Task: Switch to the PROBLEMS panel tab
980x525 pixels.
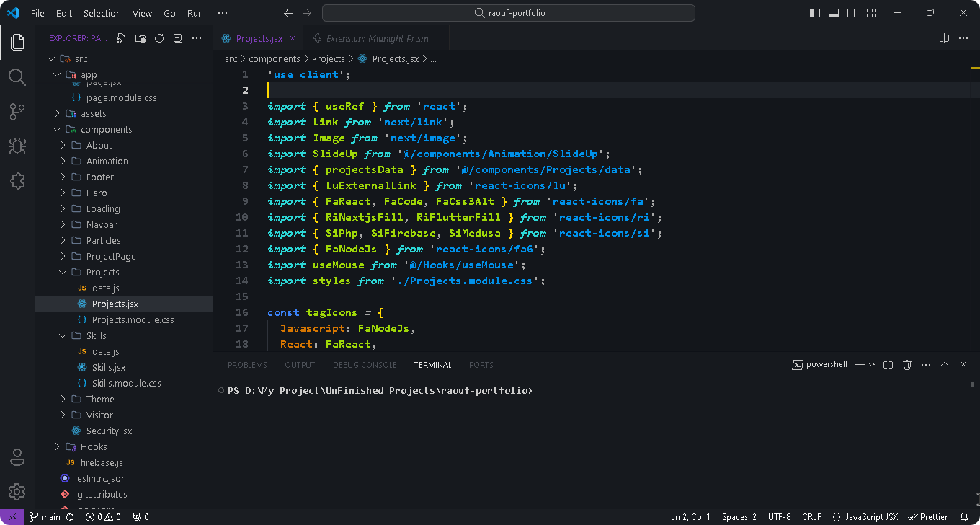Action: tap(247, 365)
